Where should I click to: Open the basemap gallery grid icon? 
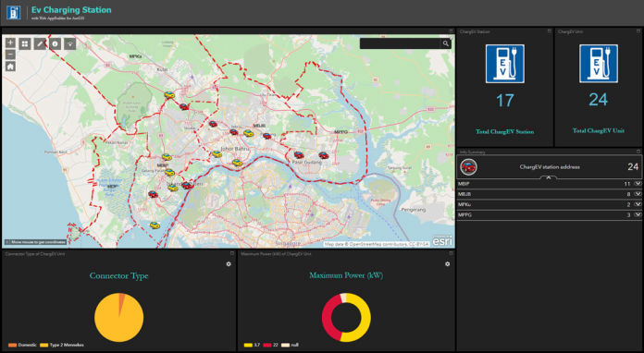25,43
